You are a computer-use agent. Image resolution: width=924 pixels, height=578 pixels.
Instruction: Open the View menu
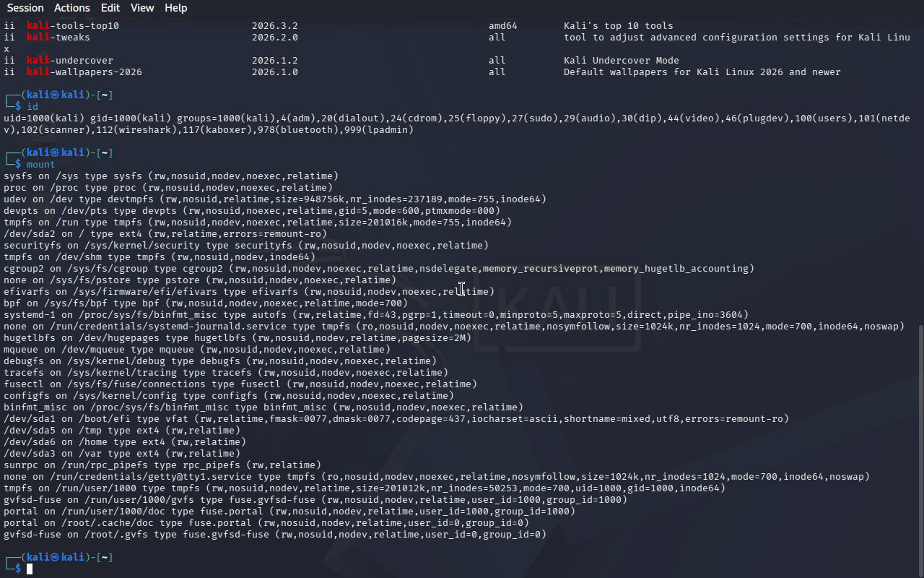click(x=142, y=8)
